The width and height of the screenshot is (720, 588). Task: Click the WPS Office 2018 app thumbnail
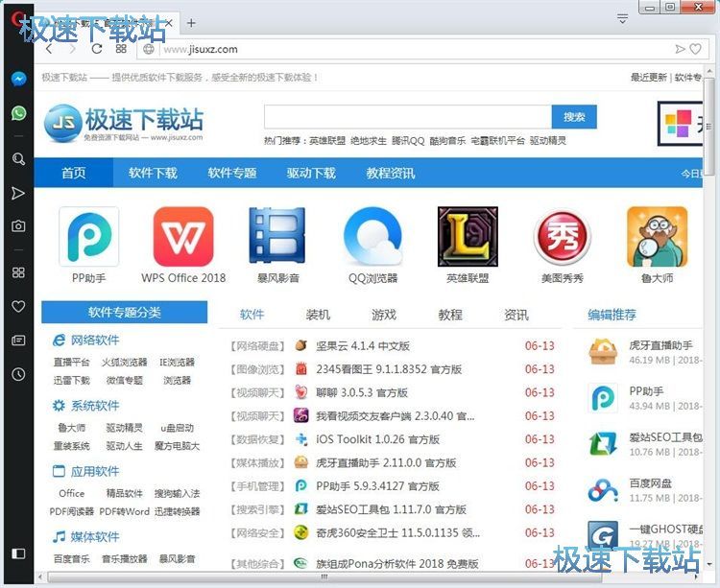[x=183, y=238]
